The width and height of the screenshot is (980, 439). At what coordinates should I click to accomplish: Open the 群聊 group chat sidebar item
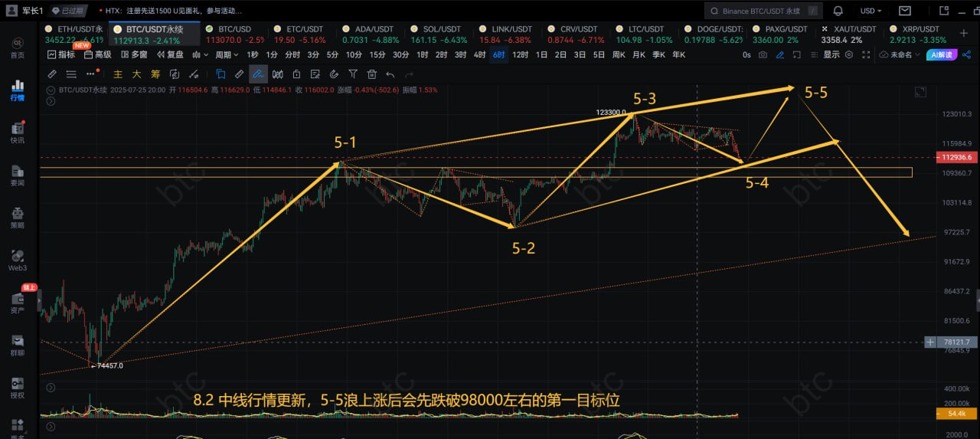17,345
